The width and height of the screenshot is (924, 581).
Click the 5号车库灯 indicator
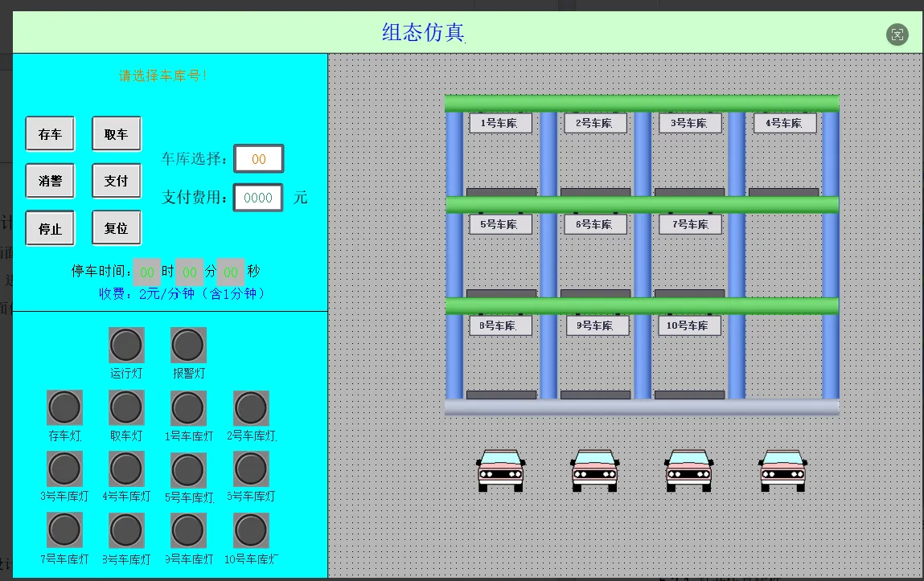(188, 470)
